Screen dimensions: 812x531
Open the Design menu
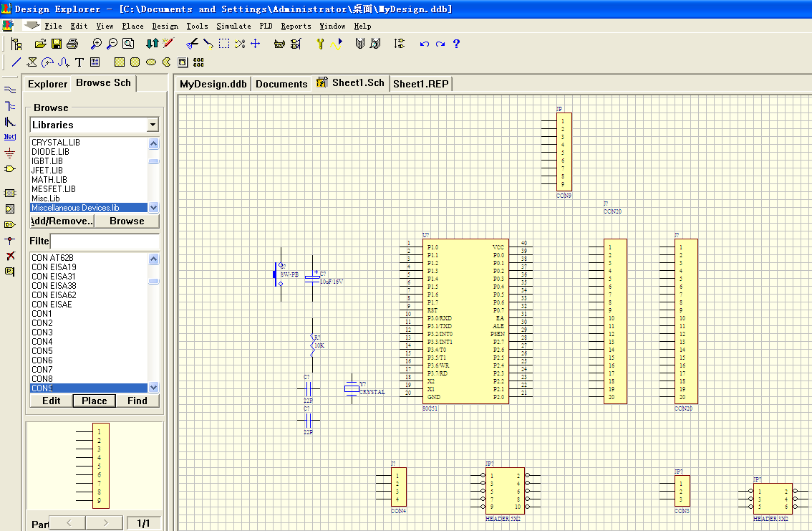click(x=165, y=26)
